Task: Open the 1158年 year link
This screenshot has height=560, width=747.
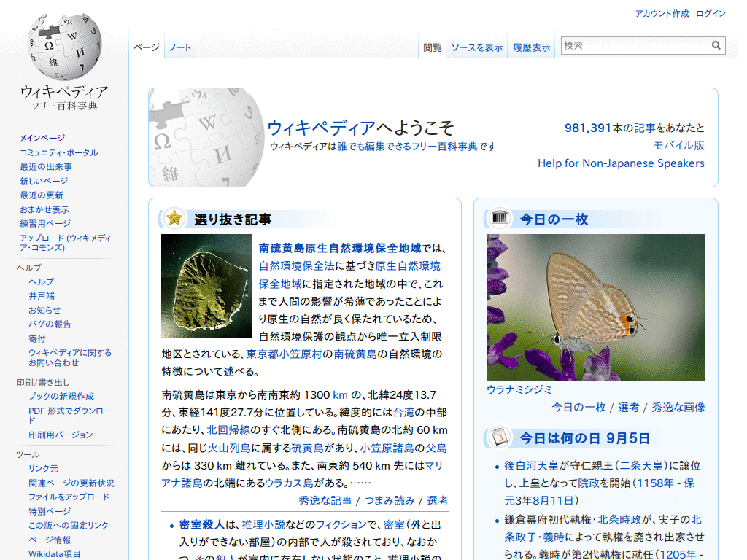Action: [656, 483]
